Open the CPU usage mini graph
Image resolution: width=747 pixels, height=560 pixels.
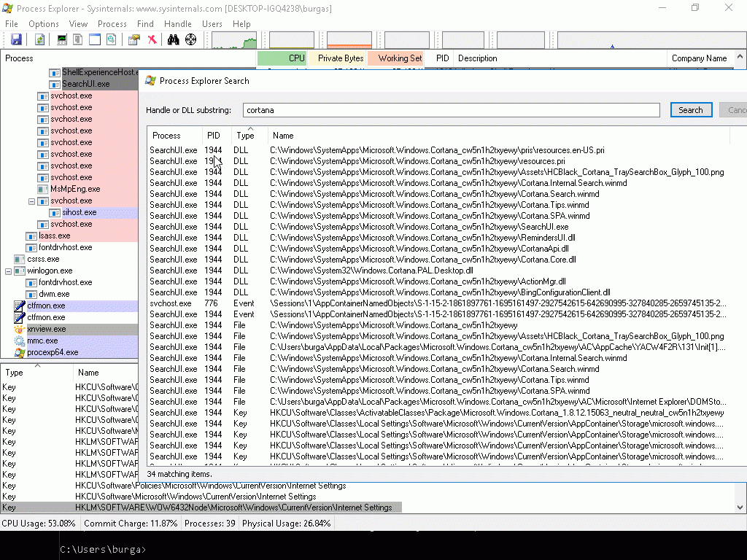234,41
